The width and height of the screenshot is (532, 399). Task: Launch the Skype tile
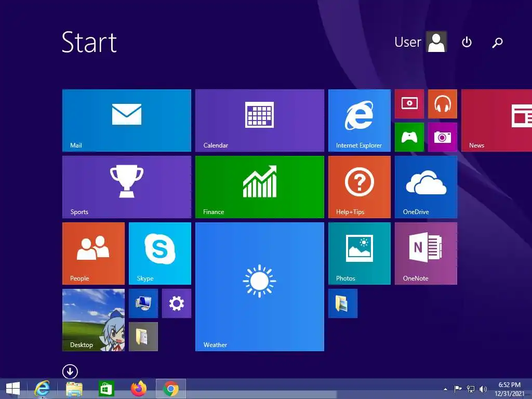(160, 254)
